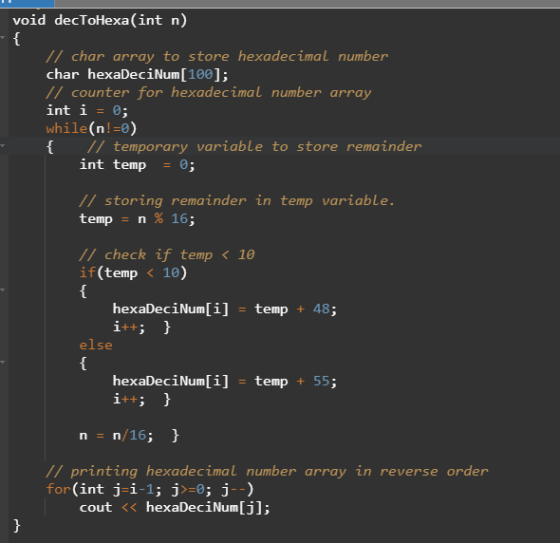Click the 'while(n!=0)' keyword line
Screen dimensions: 560x543
tap(91, 128)
